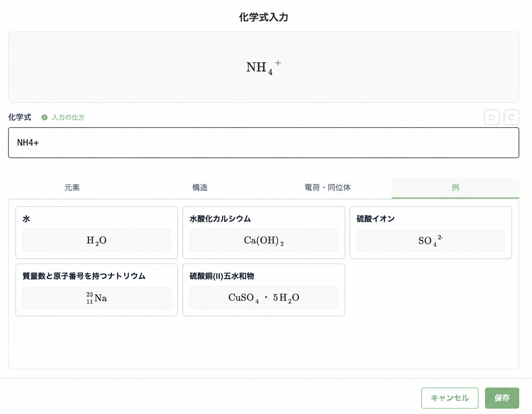Insert the CuSO4・5H2O example formula
The height and width of the screenshot is (414, 532).
pos(264,298)
